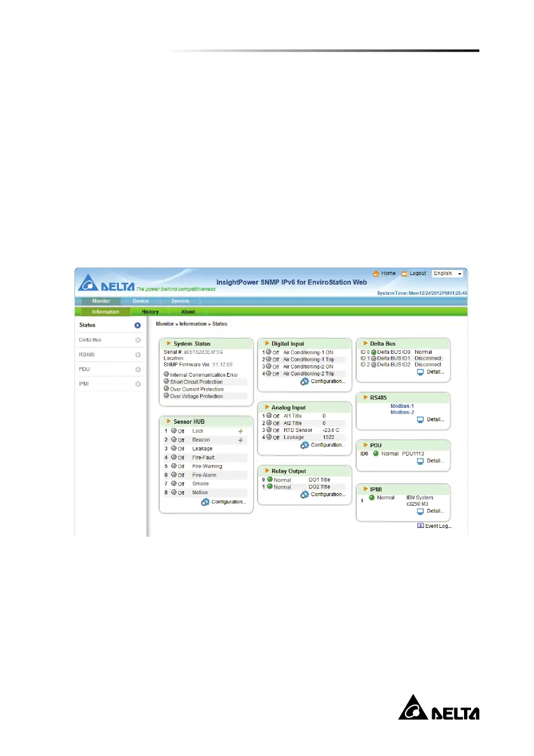Click the IPMI sidebar arrow icon
Image resolution: width=534 pixels, height=756 pixels.
[x=138, y=384]
